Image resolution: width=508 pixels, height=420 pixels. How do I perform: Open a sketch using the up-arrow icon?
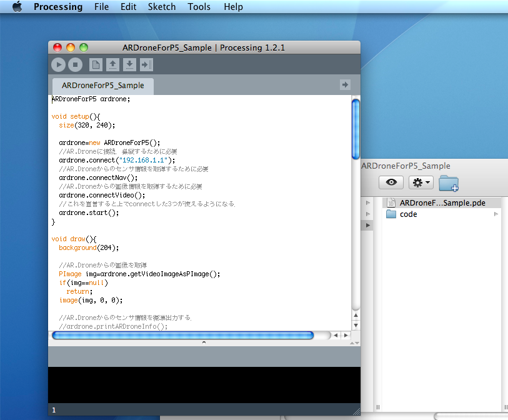112,65
